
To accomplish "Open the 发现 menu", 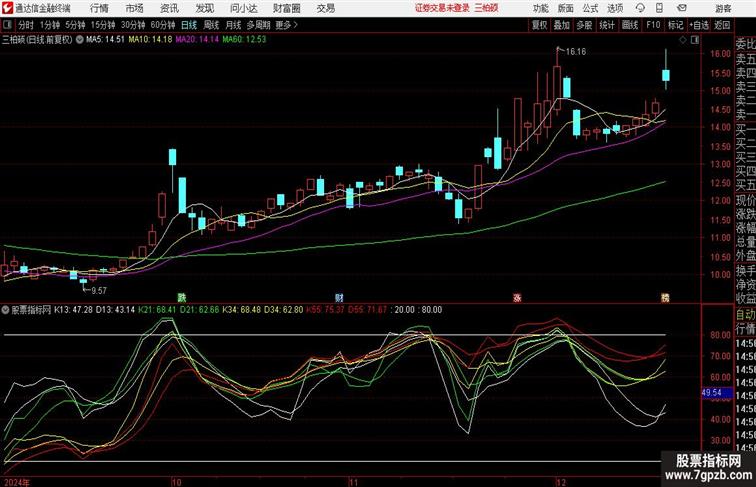I will [x=204, y=8].
